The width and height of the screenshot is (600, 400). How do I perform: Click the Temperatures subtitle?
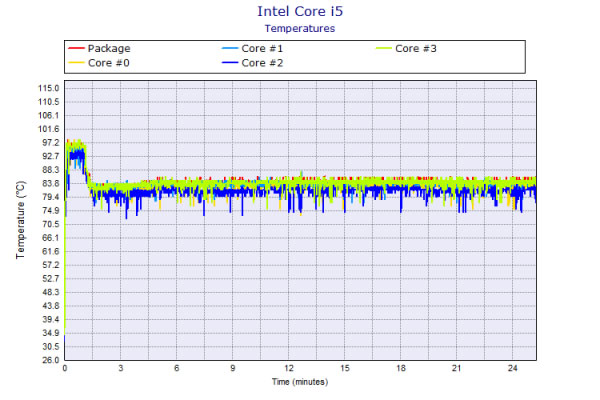(x=300, y=29)
